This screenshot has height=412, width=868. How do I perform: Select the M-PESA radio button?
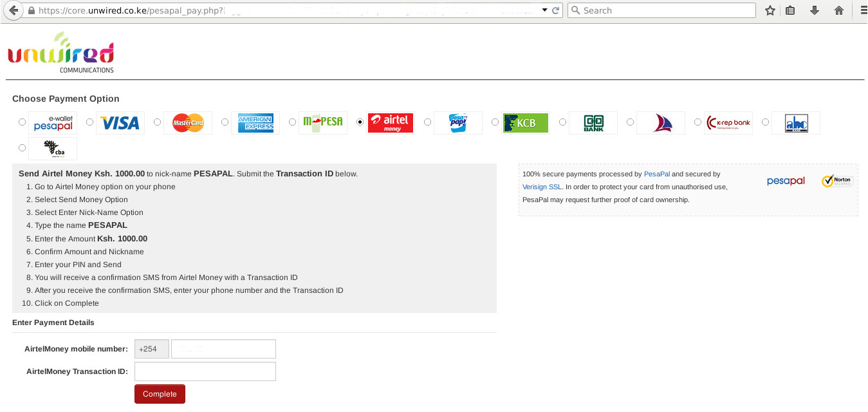293,122
